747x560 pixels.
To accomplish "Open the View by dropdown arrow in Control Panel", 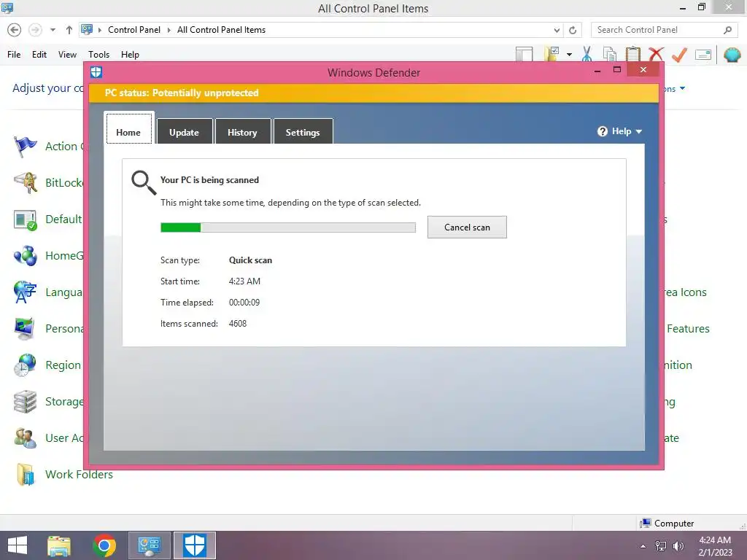I will click(x=682, y=88).
